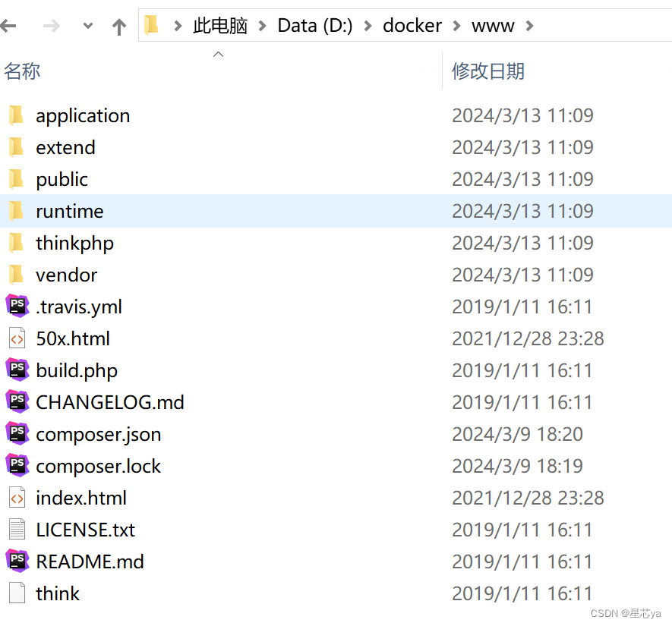Open the application folder icon
Image resolution: width=672 pixels, height=626 pixels.
(17, 115)
